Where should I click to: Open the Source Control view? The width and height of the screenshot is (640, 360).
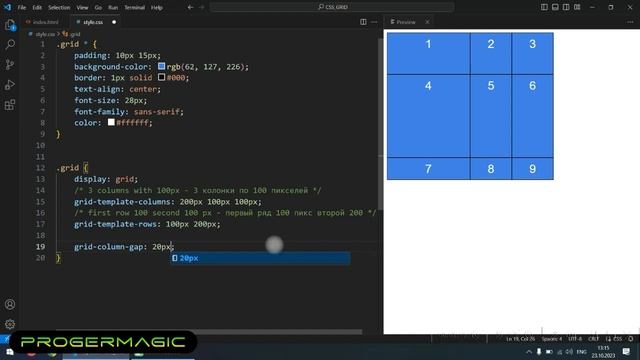10,64
